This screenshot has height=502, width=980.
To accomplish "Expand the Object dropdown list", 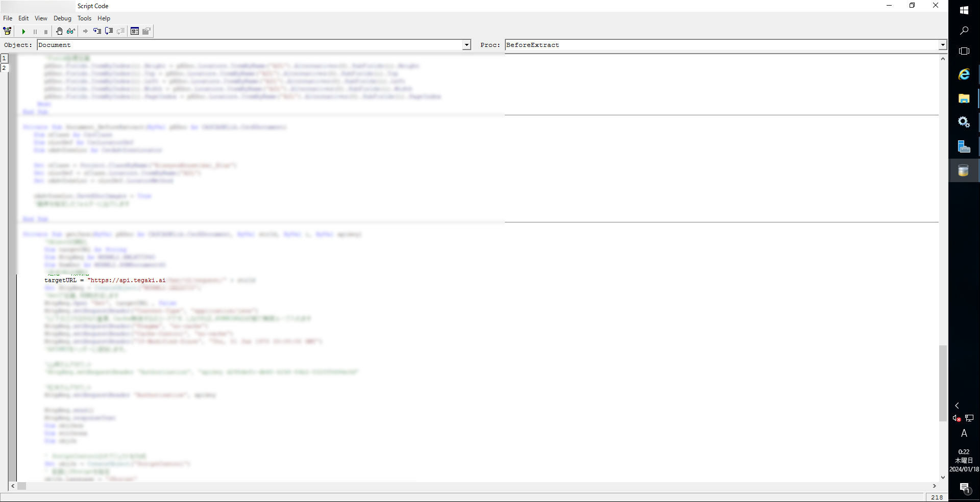I will pyautogui.click(x=467, y=45).
